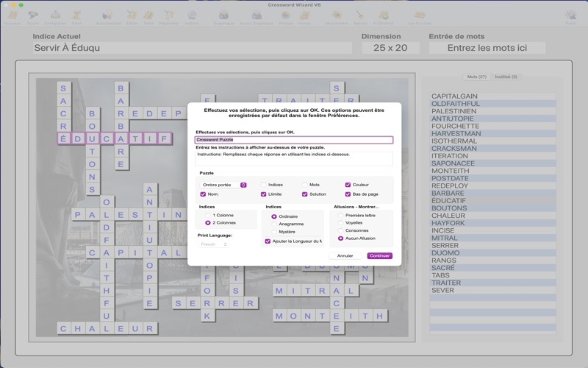Select the Aucun Allusion option

(x=340, y=238)
